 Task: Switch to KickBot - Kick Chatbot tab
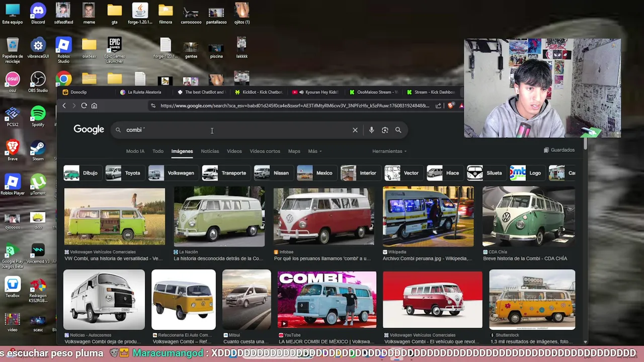(x=259, y=92)
